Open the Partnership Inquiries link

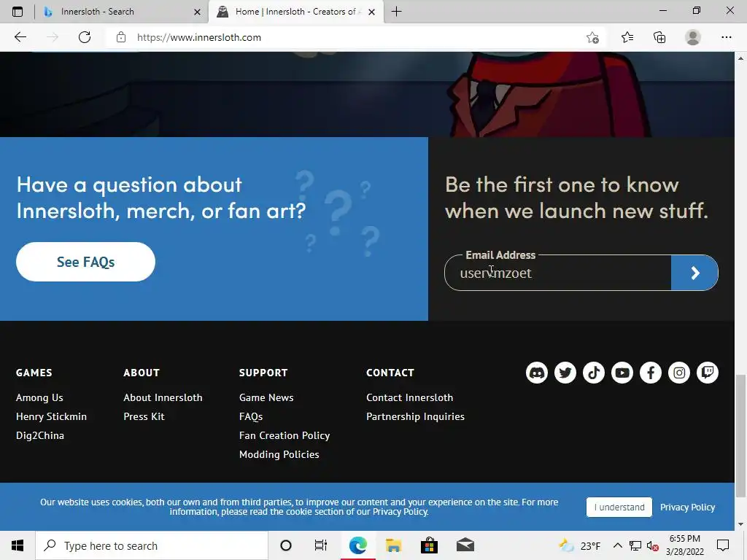(415, 416)
